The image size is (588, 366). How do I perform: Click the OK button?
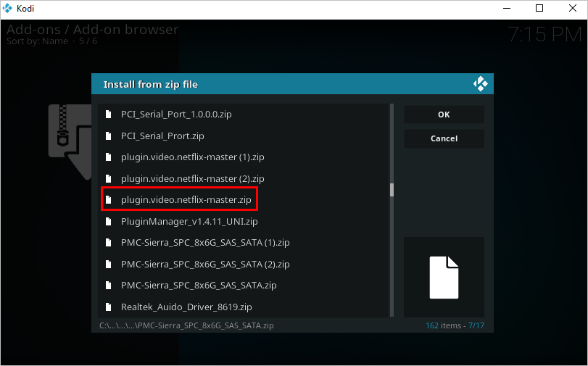click(444, 115)
